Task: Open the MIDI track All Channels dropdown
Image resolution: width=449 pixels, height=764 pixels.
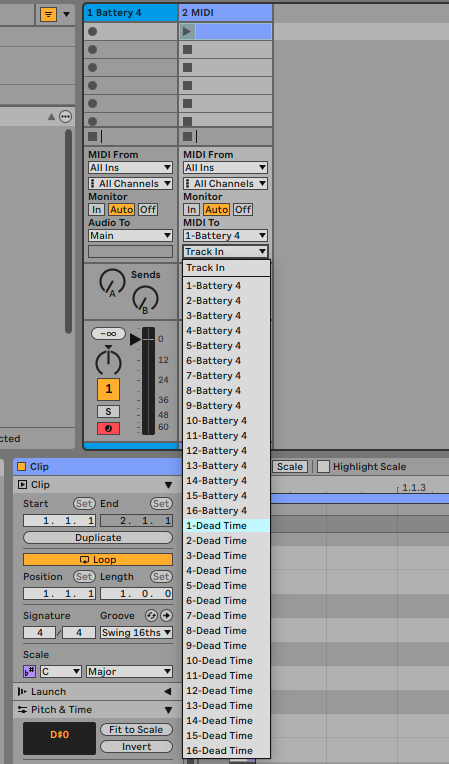Action: (225, 184)
